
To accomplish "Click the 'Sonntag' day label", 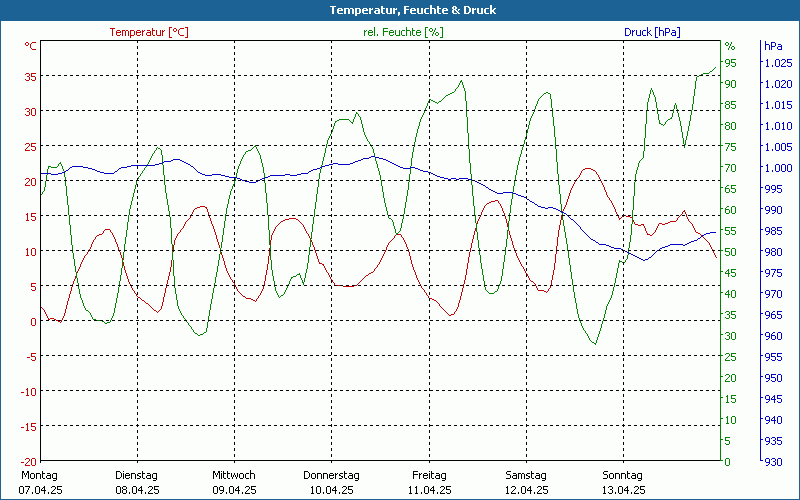I will point(622,475).
